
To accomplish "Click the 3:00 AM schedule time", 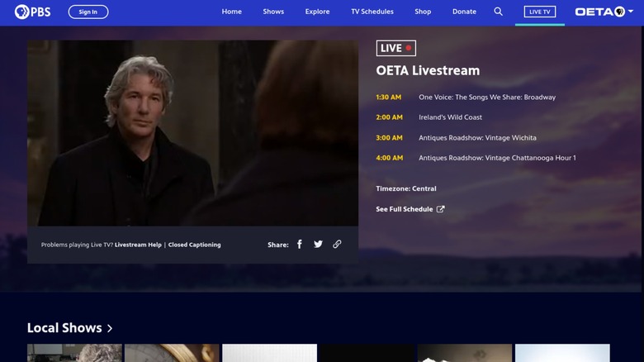I will pos(390,138).
